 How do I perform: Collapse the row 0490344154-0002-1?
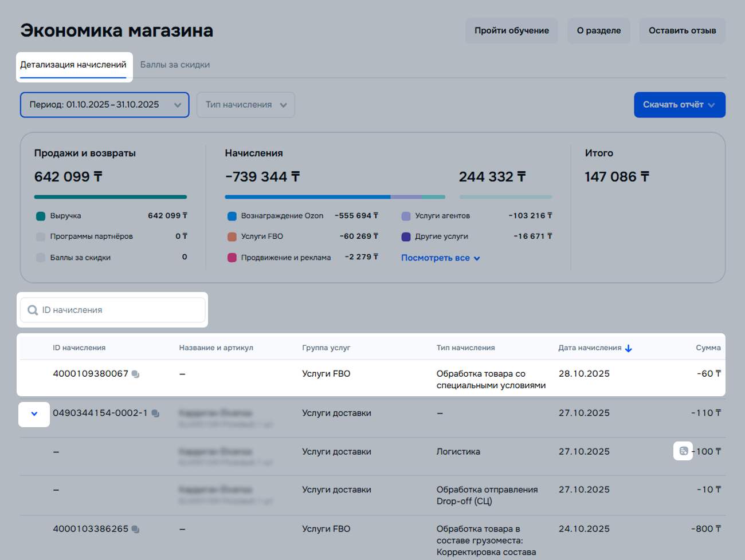pyautogui.click(x=34, y=414)
